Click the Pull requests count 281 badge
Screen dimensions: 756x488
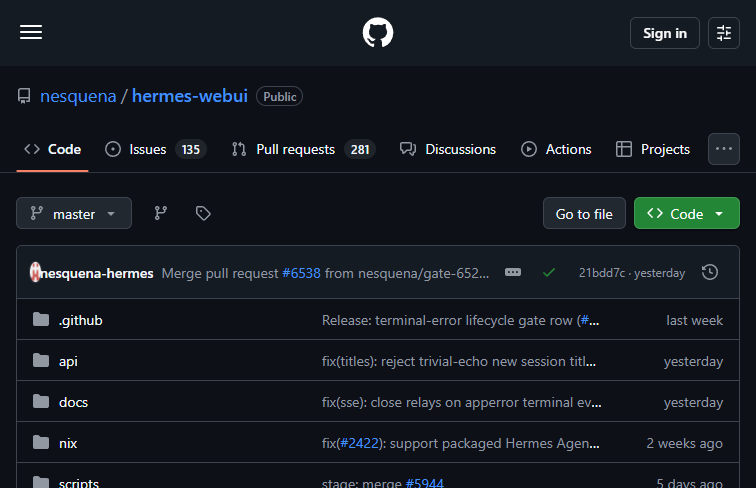pos(360,149)
